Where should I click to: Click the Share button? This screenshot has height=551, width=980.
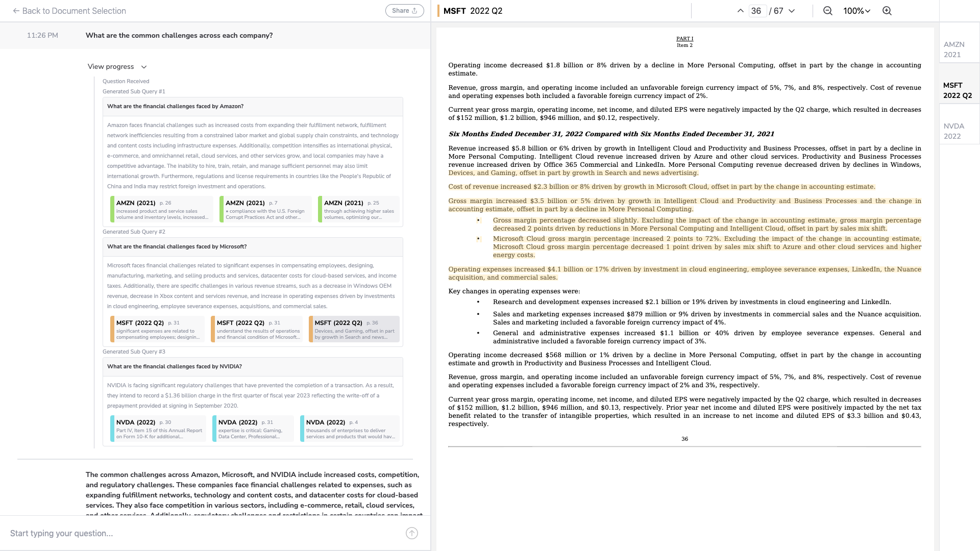[x=404, y=10]
